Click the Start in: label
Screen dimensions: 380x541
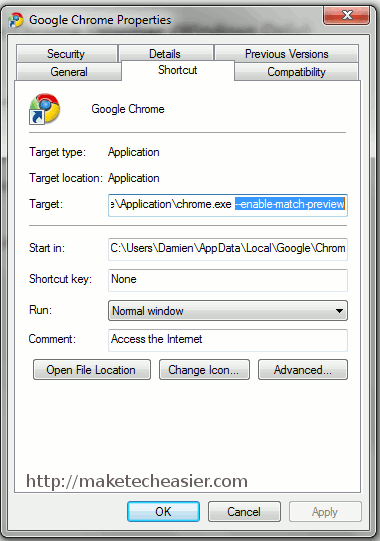pyautogui.click(x=47, y=248)
